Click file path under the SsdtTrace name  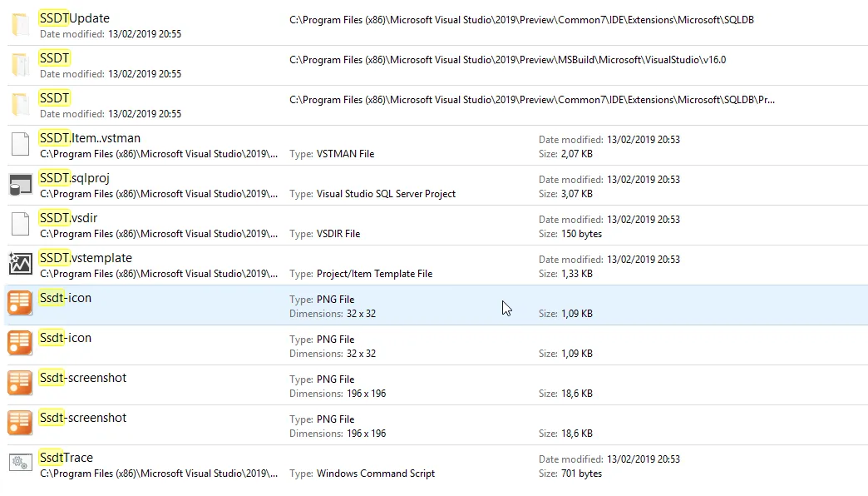coord(159,474)
